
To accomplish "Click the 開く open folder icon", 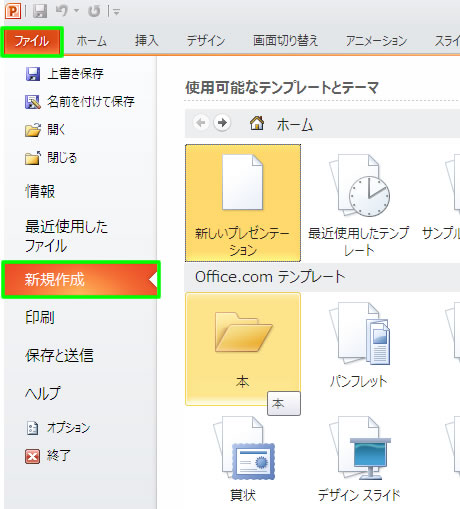I will click(x=33, y=130).
